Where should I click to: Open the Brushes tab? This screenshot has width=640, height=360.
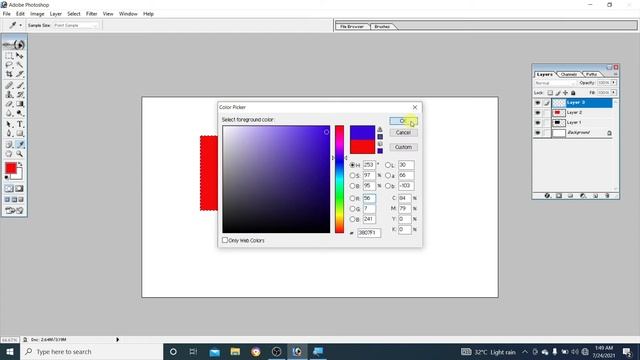click(382, 27)
